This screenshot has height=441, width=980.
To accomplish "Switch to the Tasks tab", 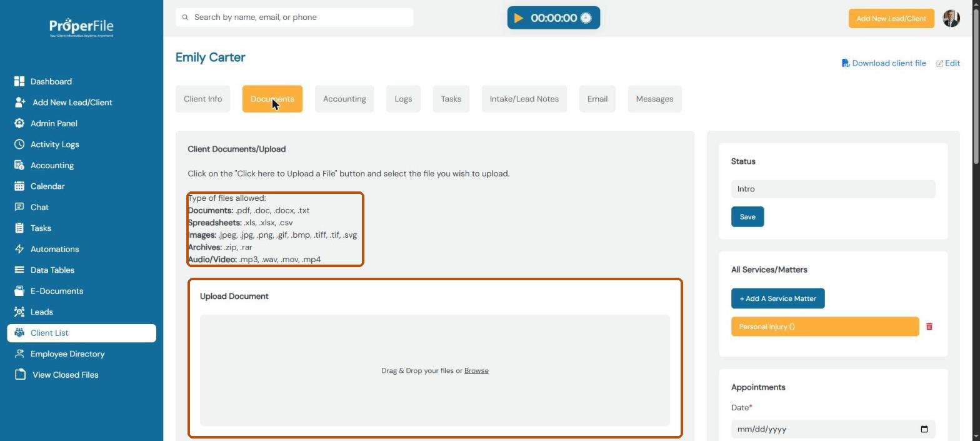I will tap(451, 99).
